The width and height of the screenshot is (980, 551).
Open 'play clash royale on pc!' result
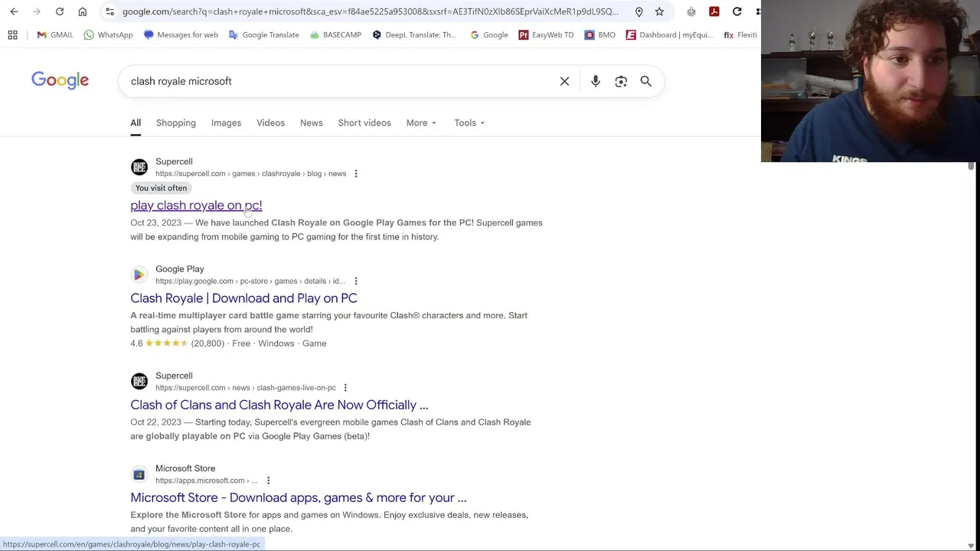tap(196, 206)
